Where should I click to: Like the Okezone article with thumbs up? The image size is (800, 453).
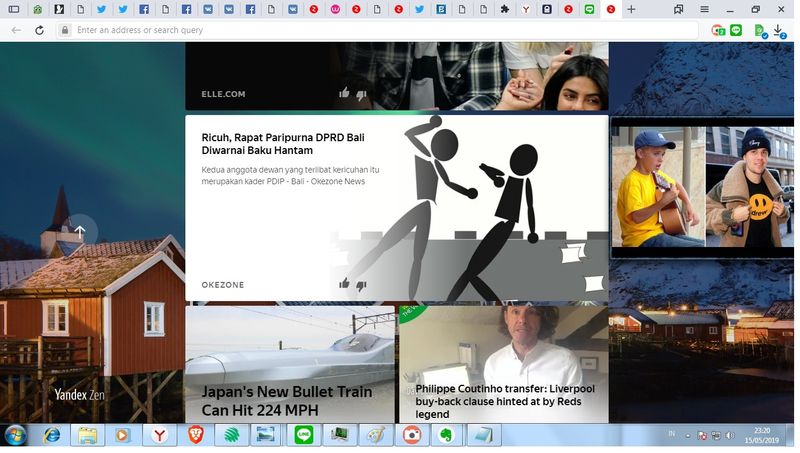344,284
